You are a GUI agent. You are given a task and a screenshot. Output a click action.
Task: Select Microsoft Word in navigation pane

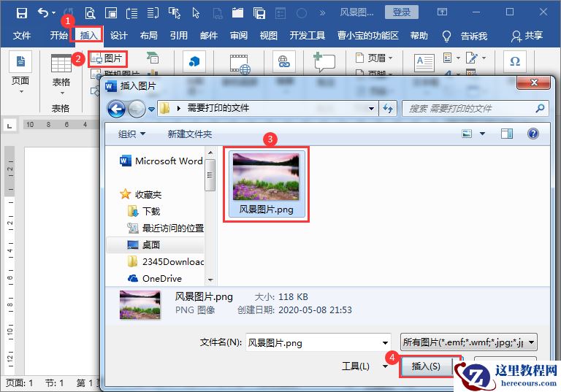click(x=161, y=161)
